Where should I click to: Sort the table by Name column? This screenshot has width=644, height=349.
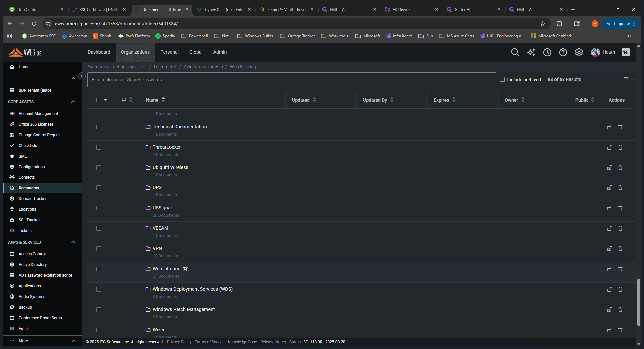pyautogui.click(x=155, y=100)
